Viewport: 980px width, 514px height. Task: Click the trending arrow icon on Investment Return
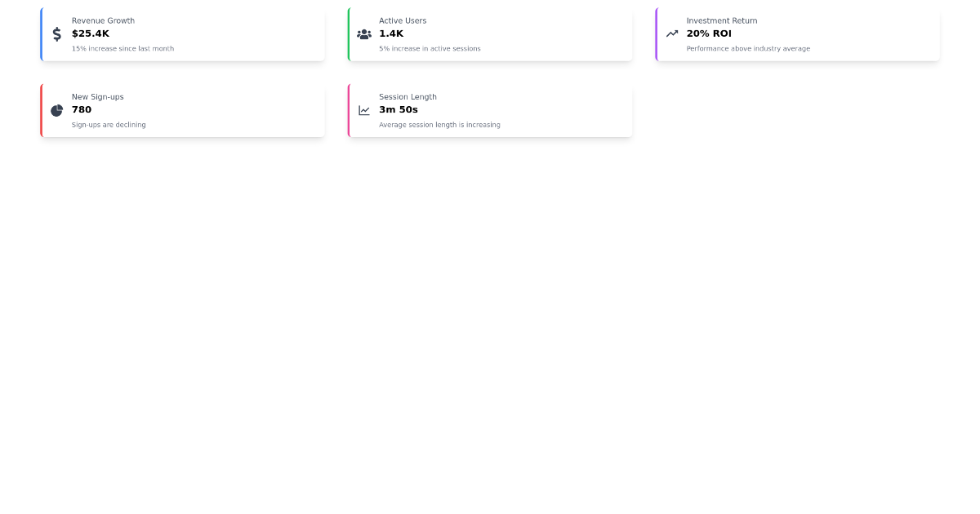pos(671,34)
